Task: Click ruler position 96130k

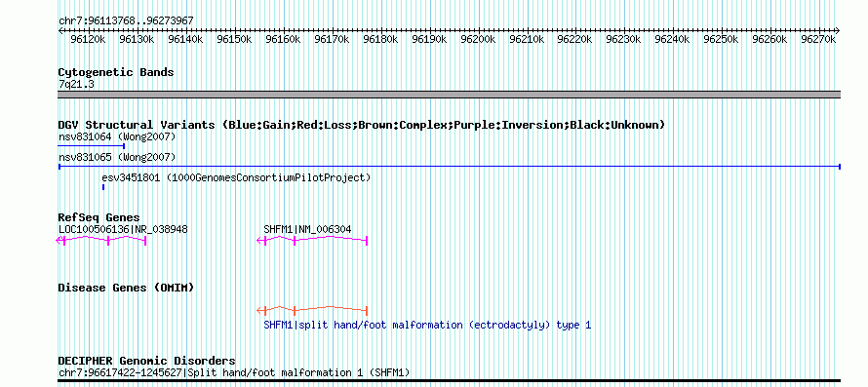Action: [x=137, y=39]
